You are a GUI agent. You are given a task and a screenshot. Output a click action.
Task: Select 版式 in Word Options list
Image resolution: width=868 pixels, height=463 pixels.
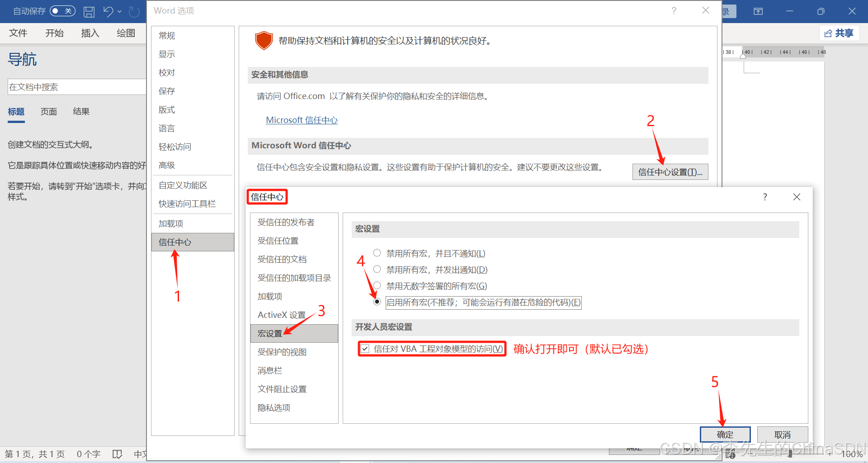click(193, 109)
